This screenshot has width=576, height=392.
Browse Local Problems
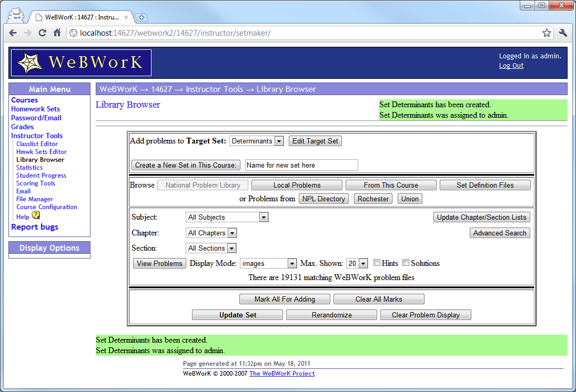click(x=297, y=185)
